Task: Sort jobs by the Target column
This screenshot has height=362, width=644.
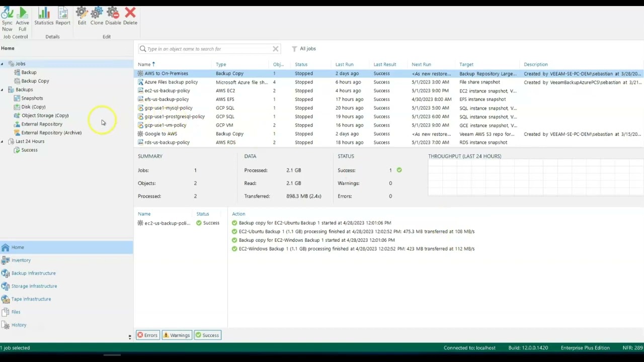Action: tap(466, 64)
